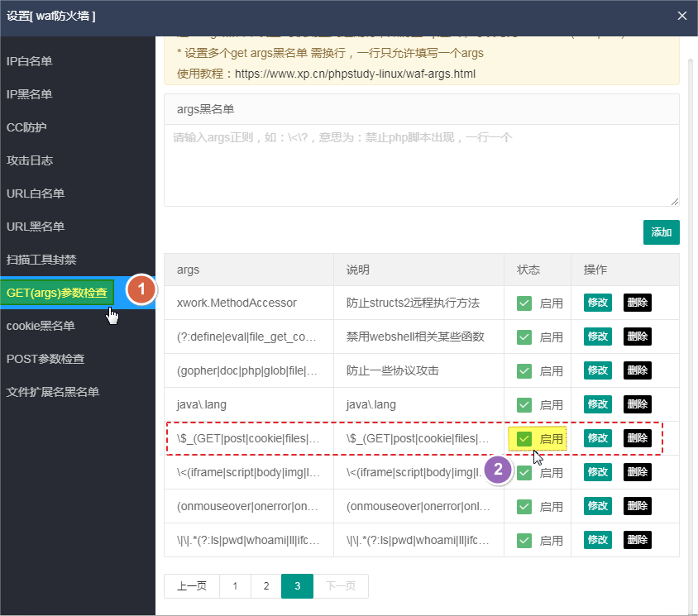Go to previous page with 上一页
698x616 pixels.
tap(192, 586)
